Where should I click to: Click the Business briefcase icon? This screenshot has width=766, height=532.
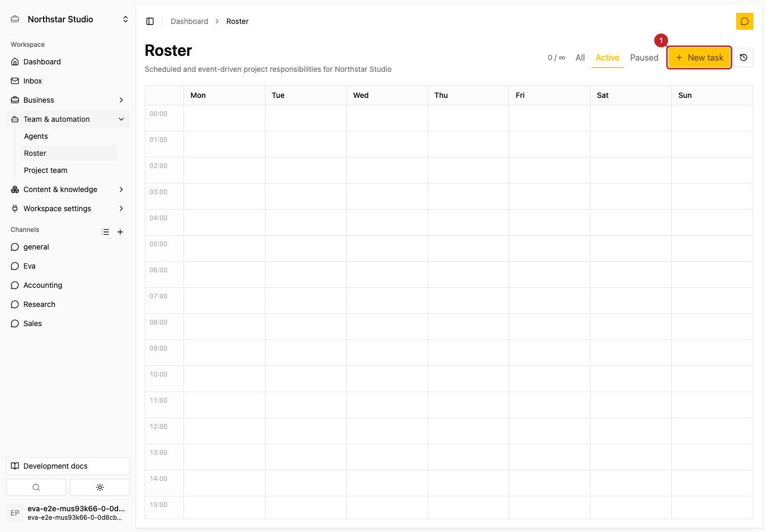(15, 100)
